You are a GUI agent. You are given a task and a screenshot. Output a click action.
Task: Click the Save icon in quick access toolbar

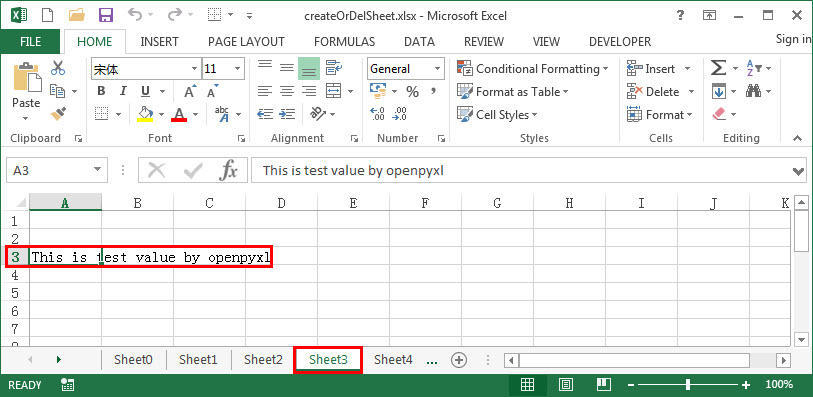[106, 15]
